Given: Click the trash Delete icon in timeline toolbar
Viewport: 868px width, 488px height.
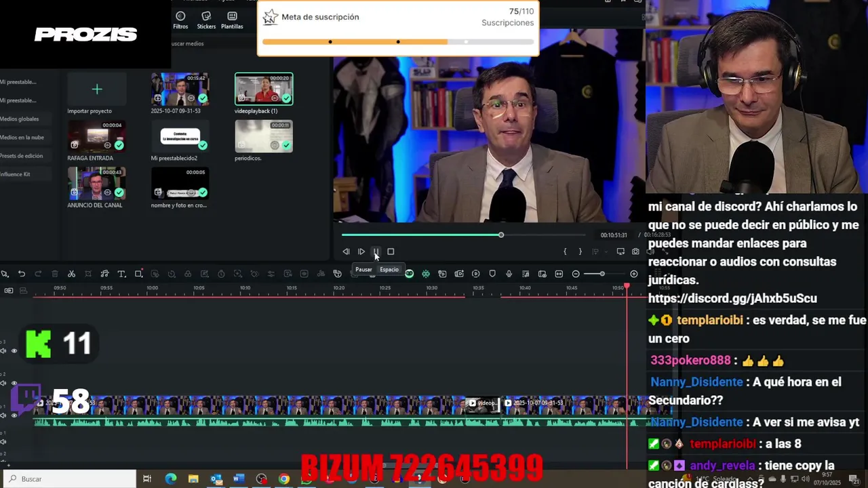Looking at the screenshot, I should point(55,274).
